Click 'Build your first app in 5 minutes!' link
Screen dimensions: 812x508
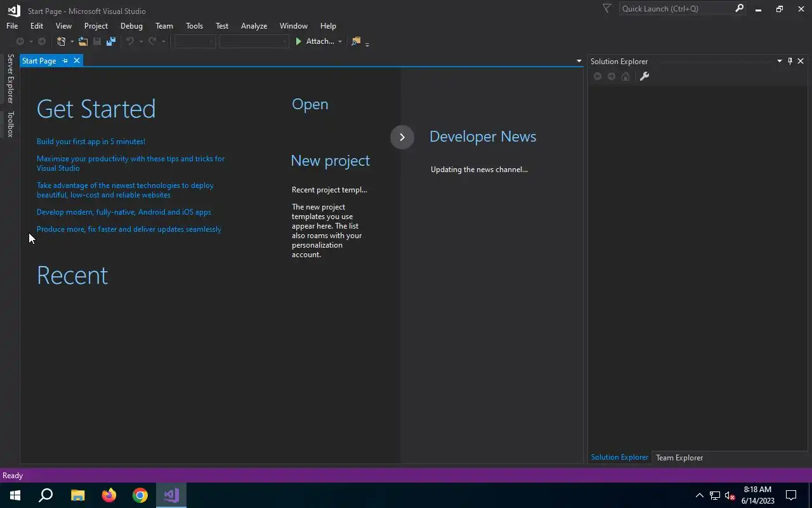click(91, 142)
